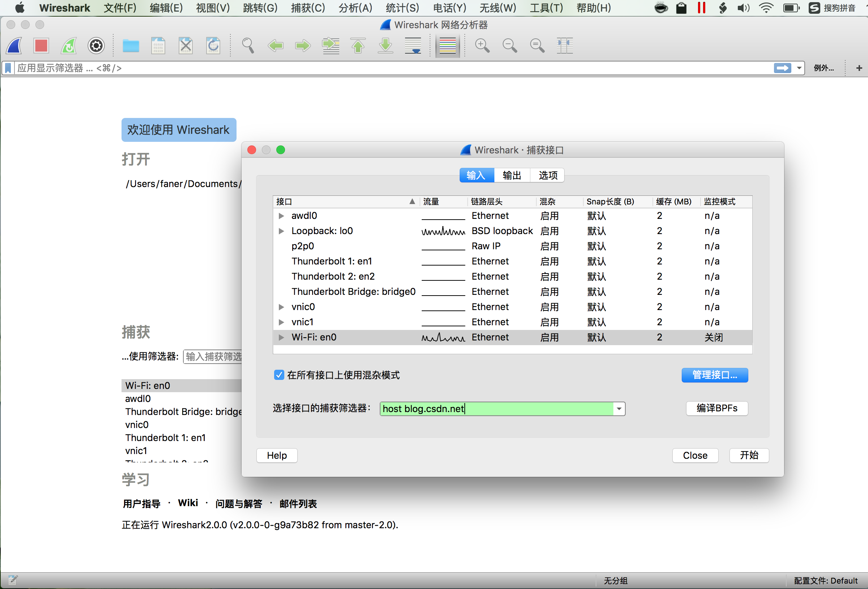
Task: Expand the vnic0 interface row
Action: pyautogui.click(x=281, y=307)
